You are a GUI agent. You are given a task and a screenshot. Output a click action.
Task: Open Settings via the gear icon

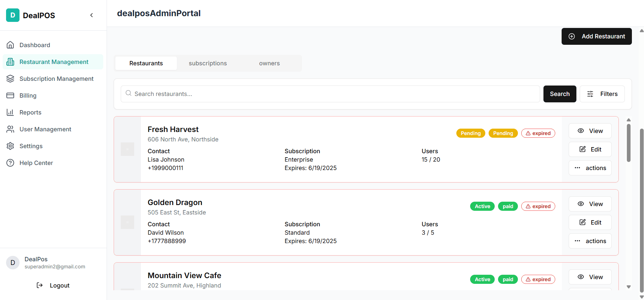(x=10, y=146)
